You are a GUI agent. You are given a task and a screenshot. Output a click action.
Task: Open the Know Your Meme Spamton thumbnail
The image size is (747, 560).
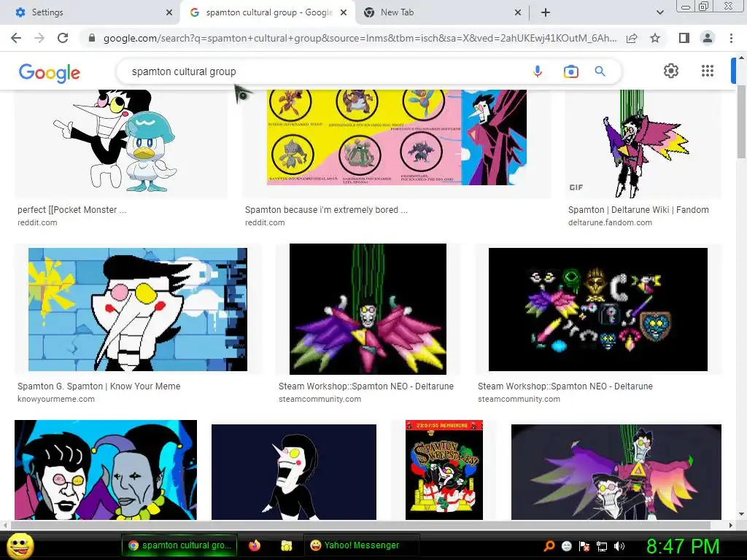(x=138, y=309)
